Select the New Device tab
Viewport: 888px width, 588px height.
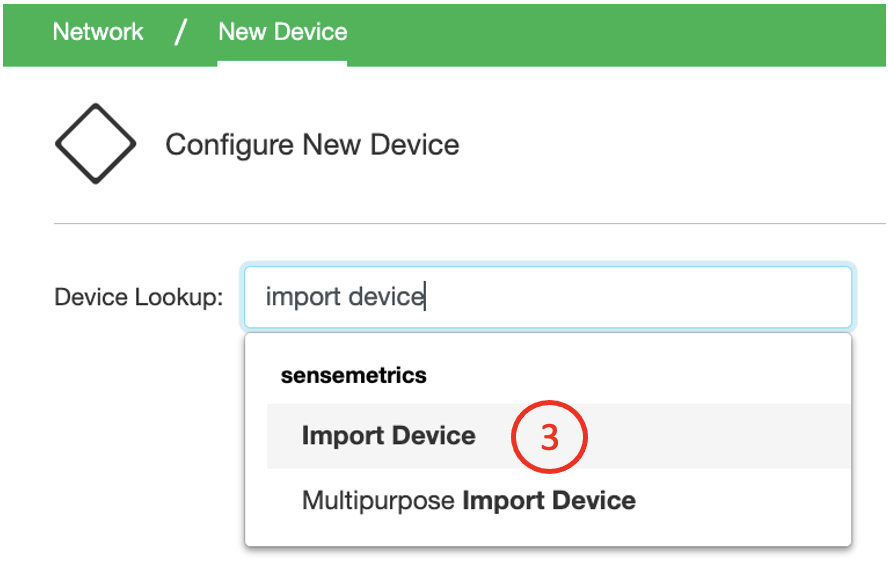pyautogui.click(x=282, y=31)
